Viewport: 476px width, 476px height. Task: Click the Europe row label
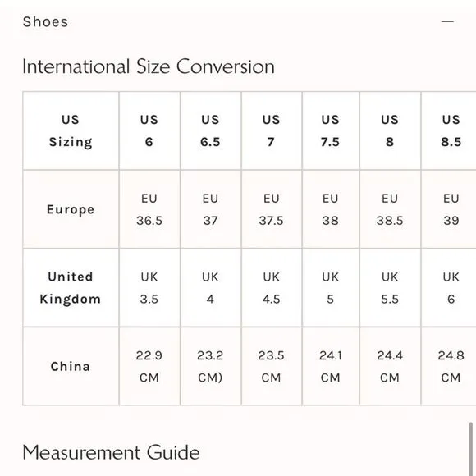pyautogui.click(x=71, y=209)
